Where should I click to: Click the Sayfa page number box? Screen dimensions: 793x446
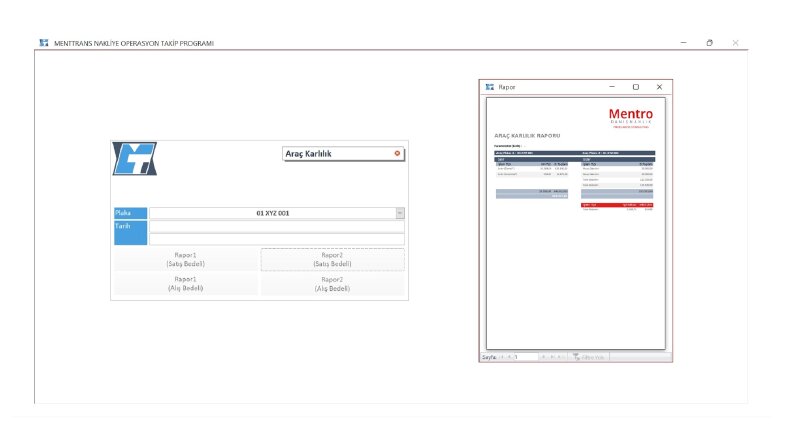click(525, 357)
